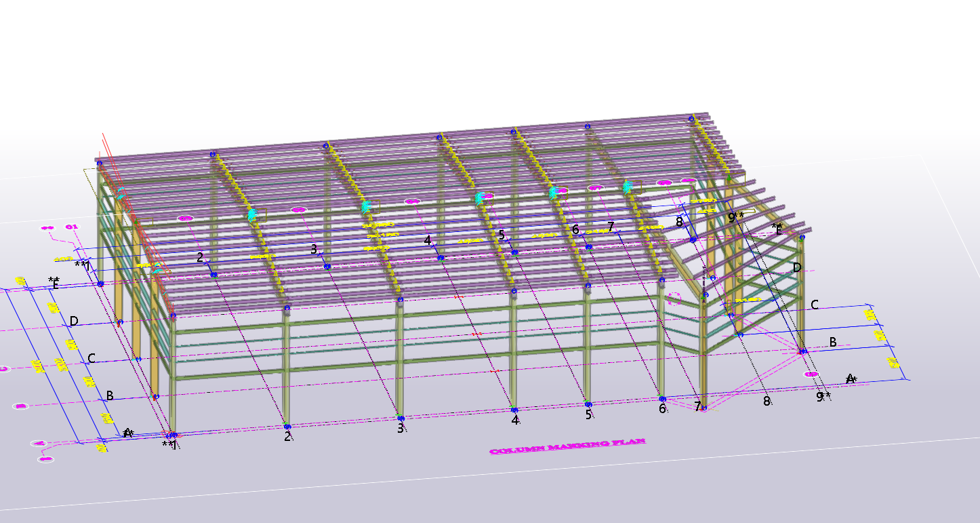Select grid label 3 at the front base
Viewport: 980px width, 523px height.
(401, 428)
